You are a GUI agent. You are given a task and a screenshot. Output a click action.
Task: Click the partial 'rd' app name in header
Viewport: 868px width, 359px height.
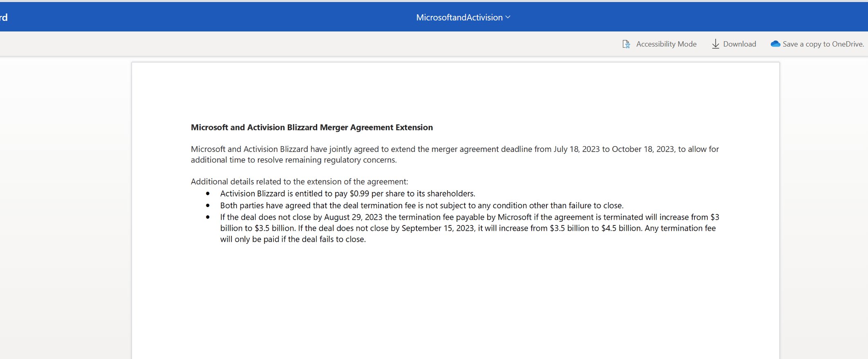point(4,17)
